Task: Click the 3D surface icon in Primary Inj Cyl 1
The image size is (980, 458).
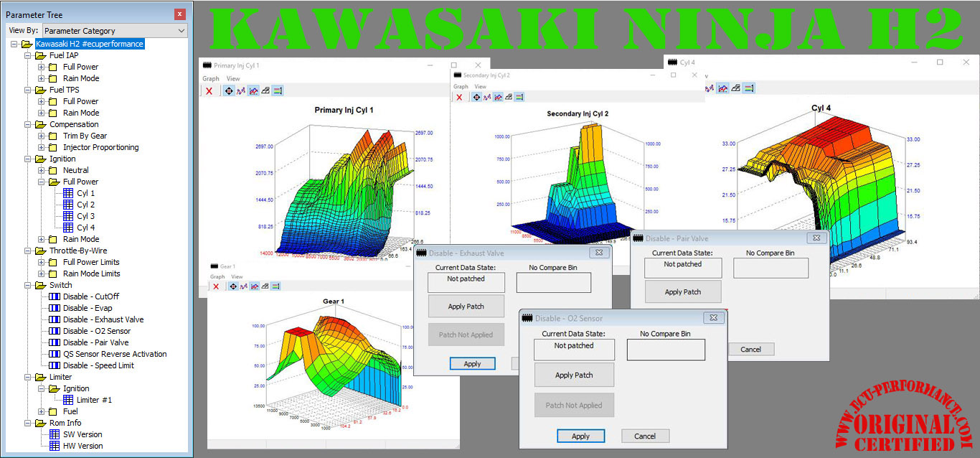Action: tap(265, 91)
